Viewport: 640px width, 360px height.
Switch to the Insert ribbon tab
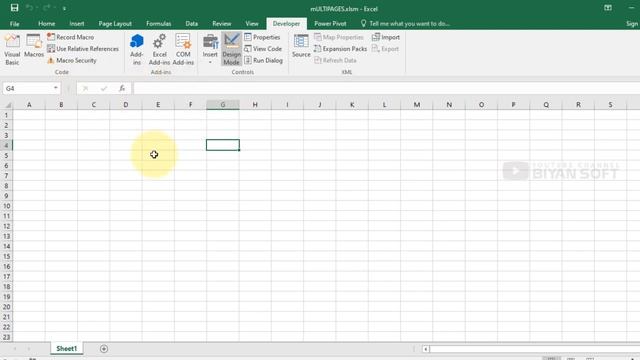tap(77, 24)
